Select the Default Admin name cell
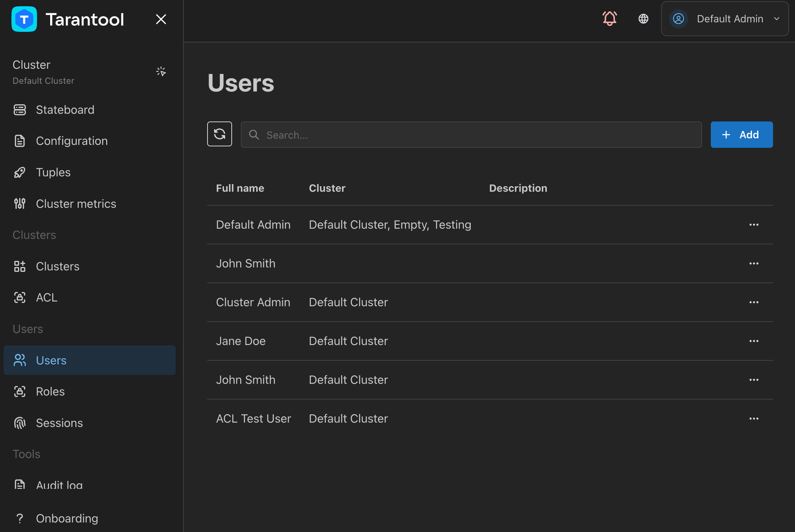Image resolution: width=795 pixels, height=532 pixels. (x=253, y=225)
